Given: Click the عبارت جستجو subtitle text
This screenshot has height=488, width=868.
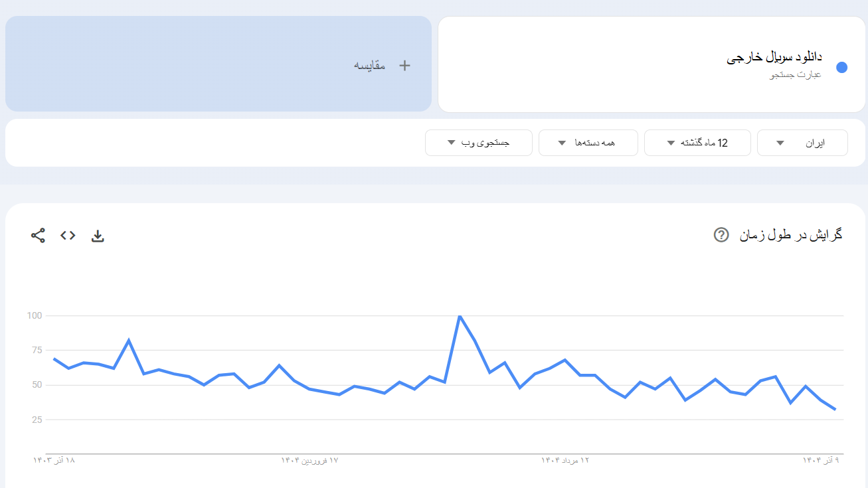Looking at the screenshot, I should coord(796,74).
